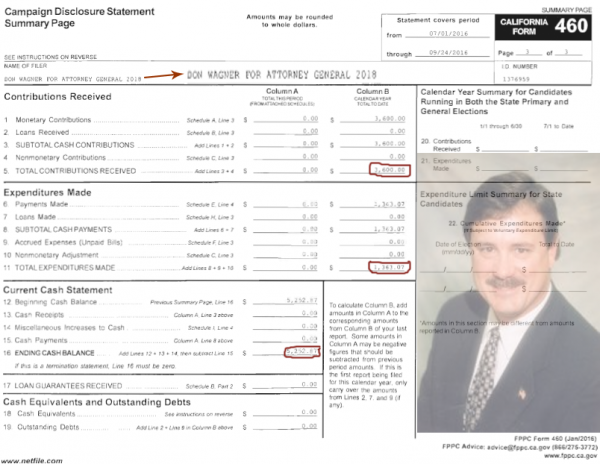Select "Schedule E, Line 4" reference
600x464 pixels.
[210, 205]
